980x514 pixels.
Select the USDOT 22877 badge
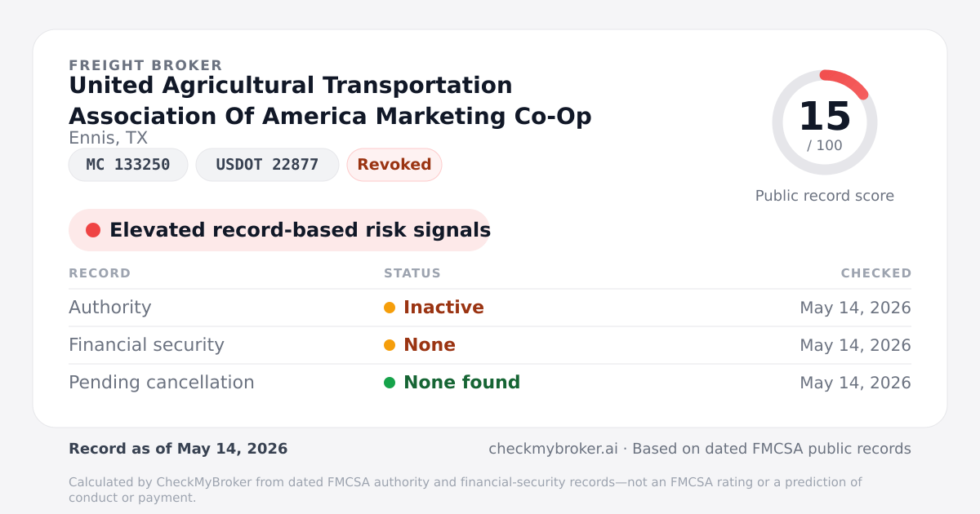pyautogui.click(x=267, y=165)
